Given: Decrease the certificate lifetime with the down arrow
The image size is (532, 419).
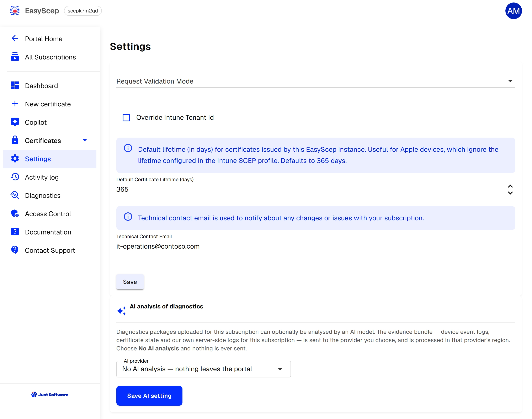Looking at the screenshot, I should (510, 193).
